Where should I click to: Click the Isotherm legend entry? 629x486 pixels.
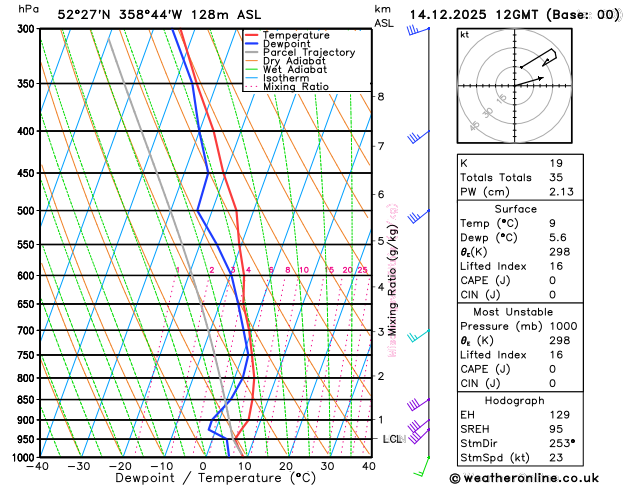(x=277, y=78)
